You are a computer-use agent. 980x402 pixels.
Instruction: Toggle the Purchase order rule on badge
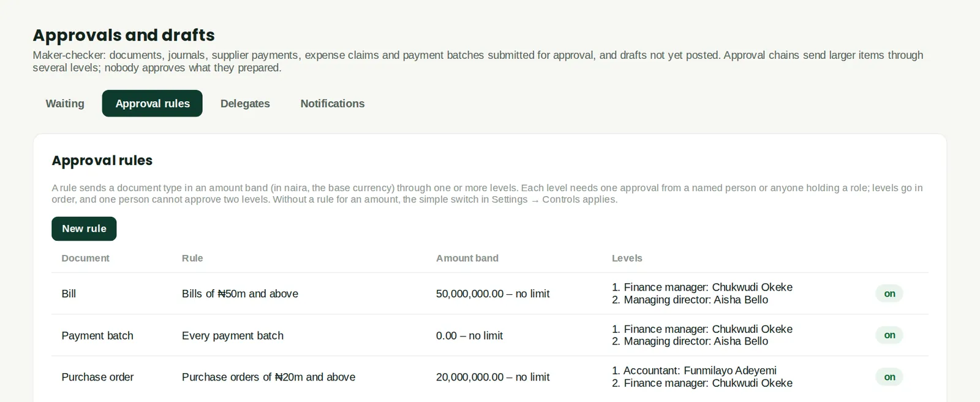tap(889, 377)
